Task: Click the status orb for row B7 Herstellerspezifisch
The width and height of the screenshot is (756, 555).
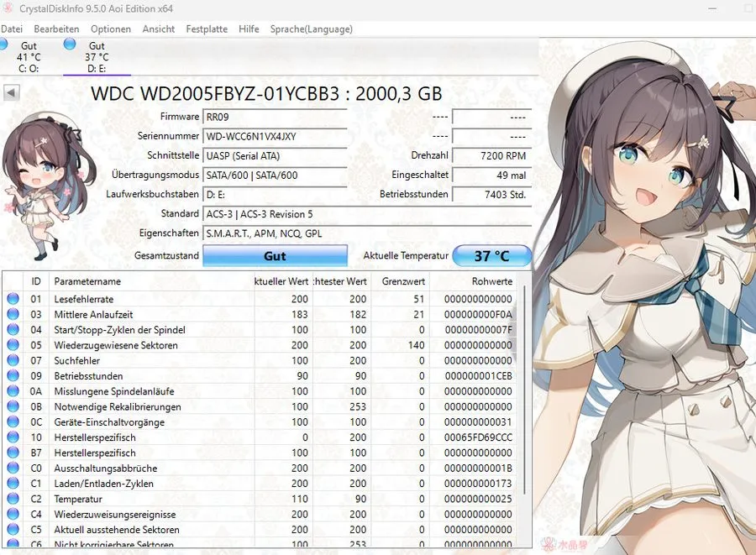Action: coord(13,453)
